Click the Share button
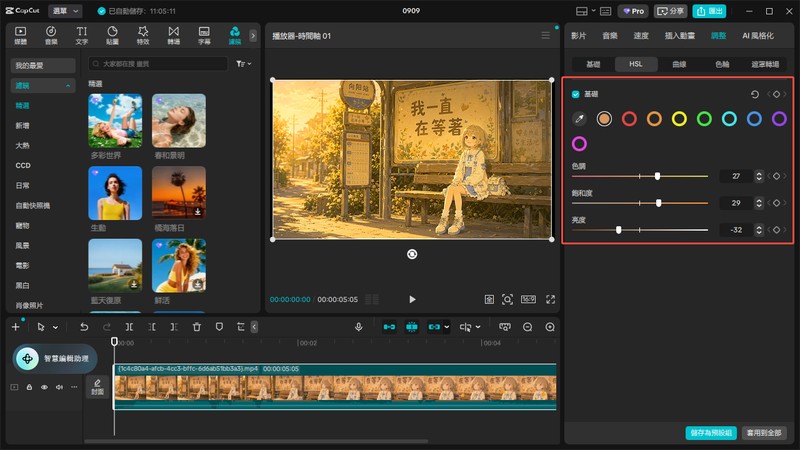Viewport: 800px width, 450px height. [670, 11]
